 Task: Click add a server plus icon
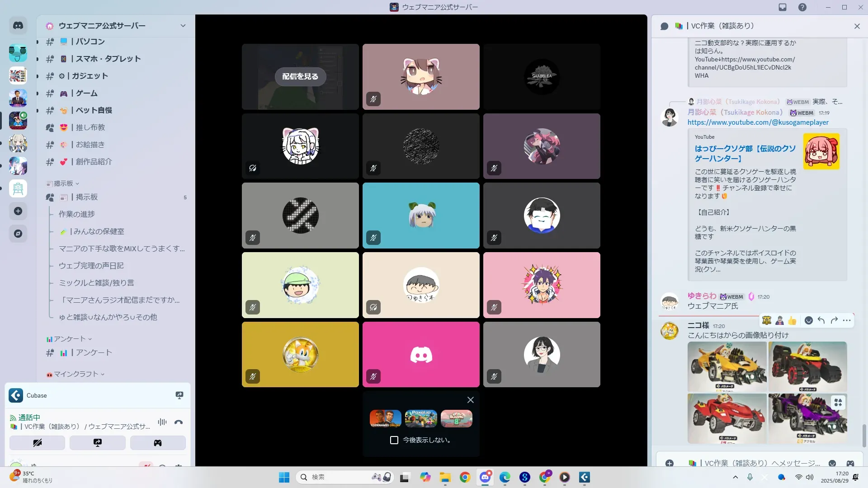point(18,211)
